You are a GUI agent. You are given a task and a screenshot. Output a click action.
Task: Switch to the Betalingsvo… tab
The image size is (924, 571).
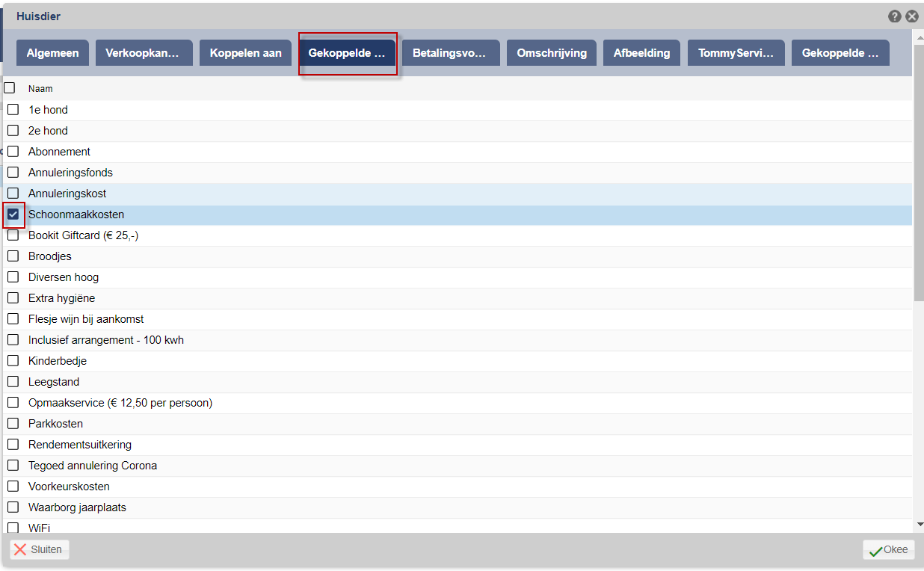(x=451, y=53)
